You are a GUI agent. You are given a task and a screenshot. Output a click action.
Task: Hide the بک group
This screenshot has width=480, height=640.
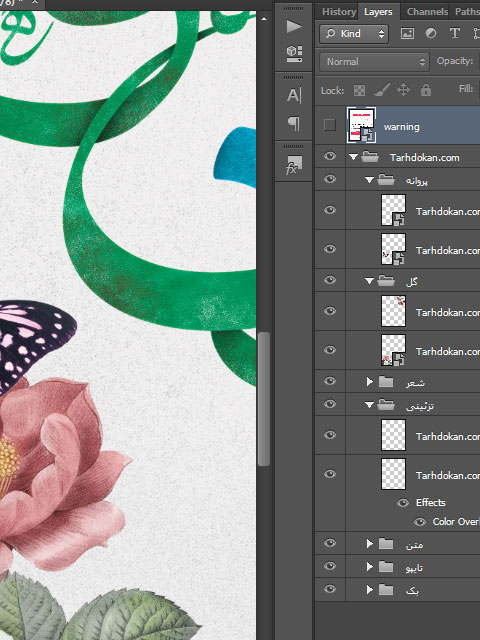click(x=330, y=589)
